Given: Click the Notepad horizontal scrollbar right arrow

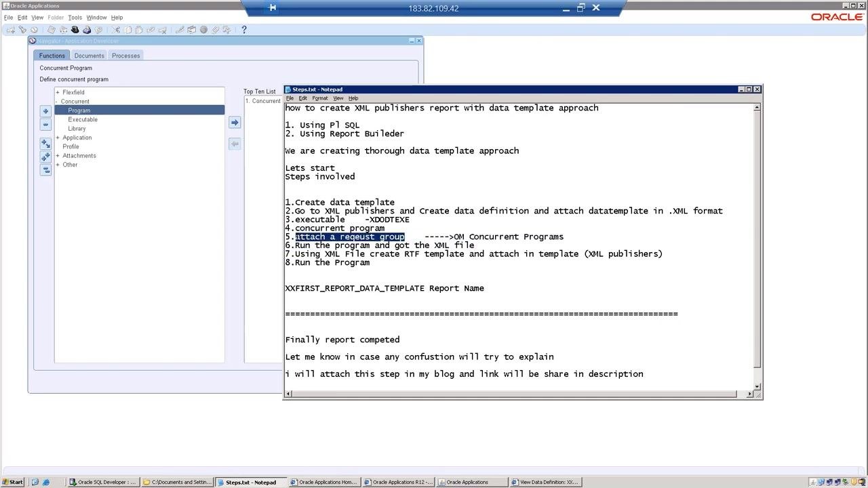Looking at the screenshot, I should coord(749,394).
